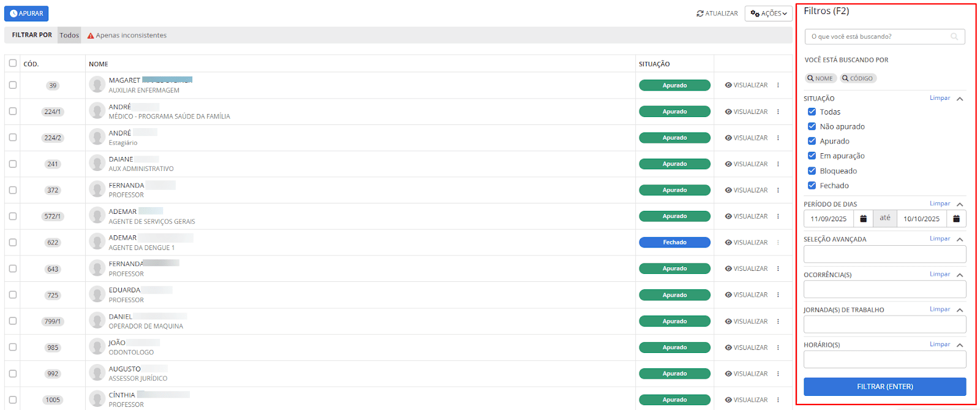Open the start date calendar picker
The height and width of the screenshot is (410, 980).
point(863,219)
